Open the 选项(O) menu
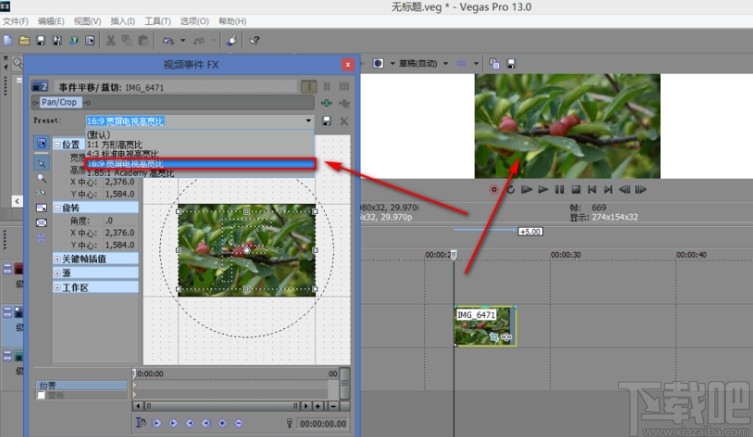The image size is (753, 437). pyautogui.click(x=194, y=21)
